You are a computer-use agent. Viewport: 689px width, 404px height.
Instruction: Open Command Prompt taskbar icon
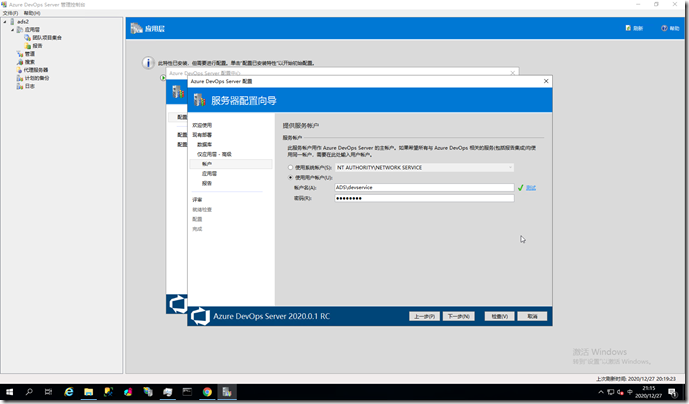187,392
